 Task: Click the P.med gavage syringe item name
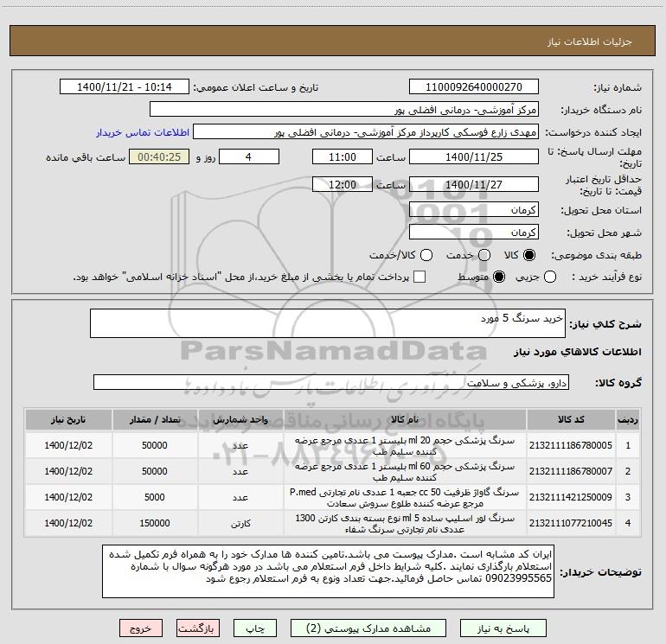(x=405, y=498)
